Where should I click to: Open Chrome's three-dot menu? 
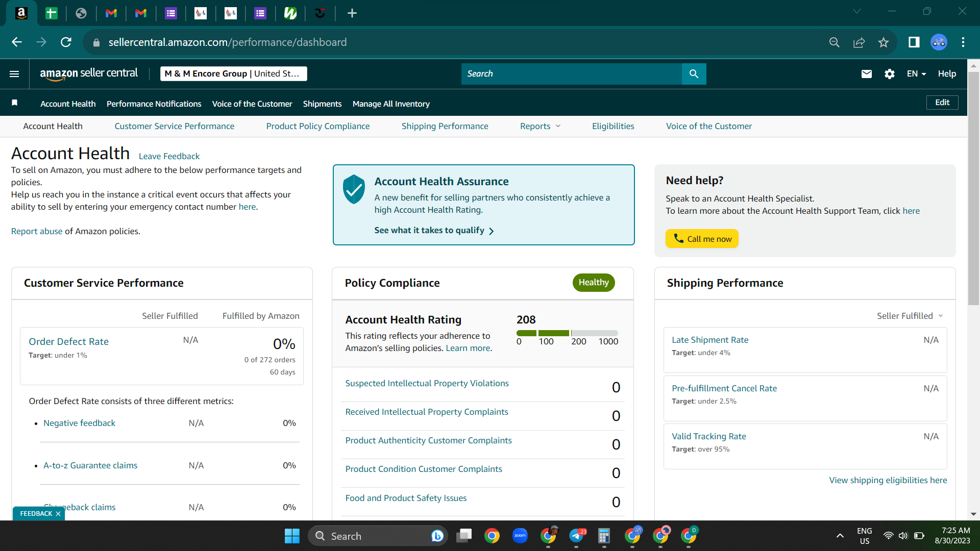tap(963, 42)
